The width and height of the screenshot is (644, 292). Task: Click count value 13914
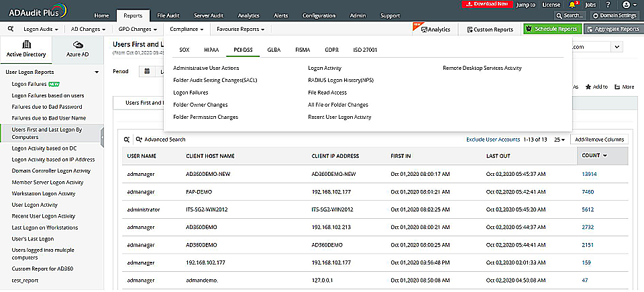click(589, 174)
